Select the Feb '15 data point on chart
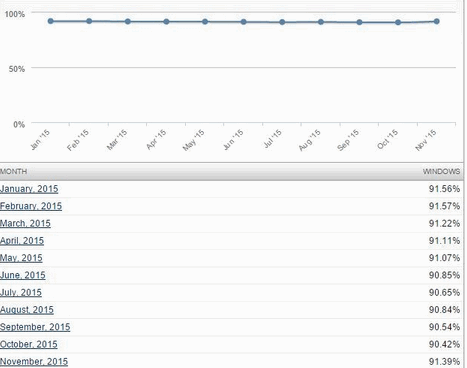 coord(89,21)
